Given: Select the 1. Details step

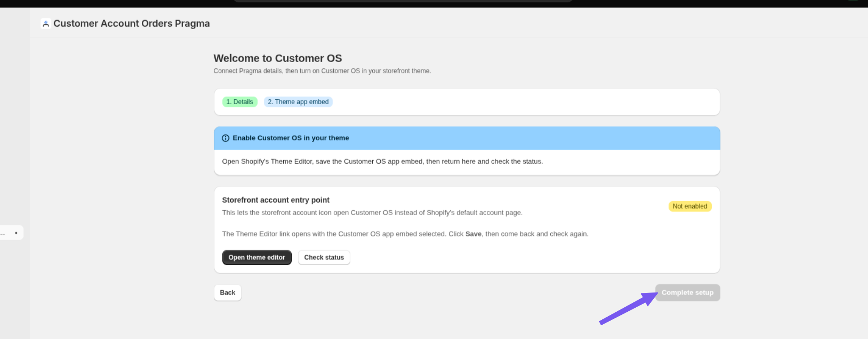Looking at the screenshot, I should [240, 102].
